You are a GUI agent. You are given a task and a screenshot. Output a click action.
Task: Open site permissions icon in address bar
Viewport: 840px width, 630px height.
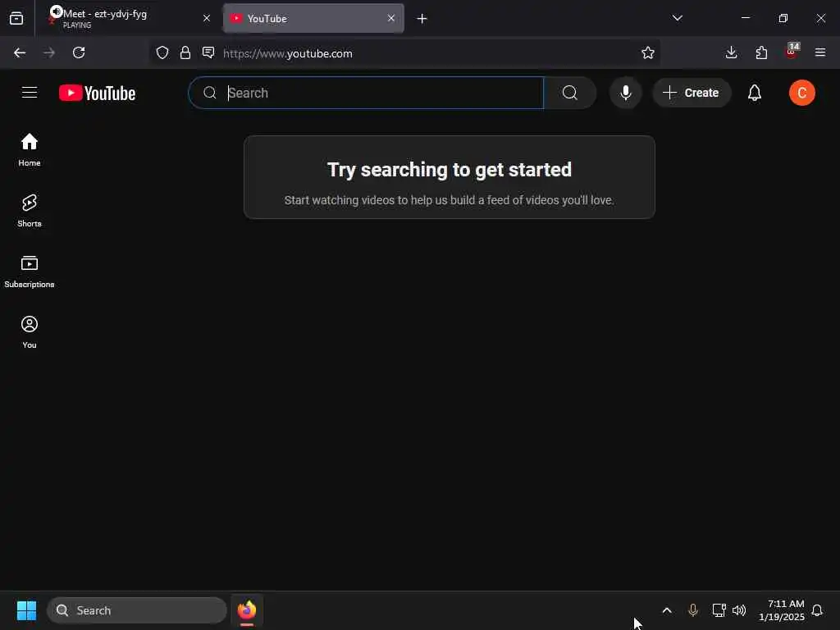pos(208,52)
